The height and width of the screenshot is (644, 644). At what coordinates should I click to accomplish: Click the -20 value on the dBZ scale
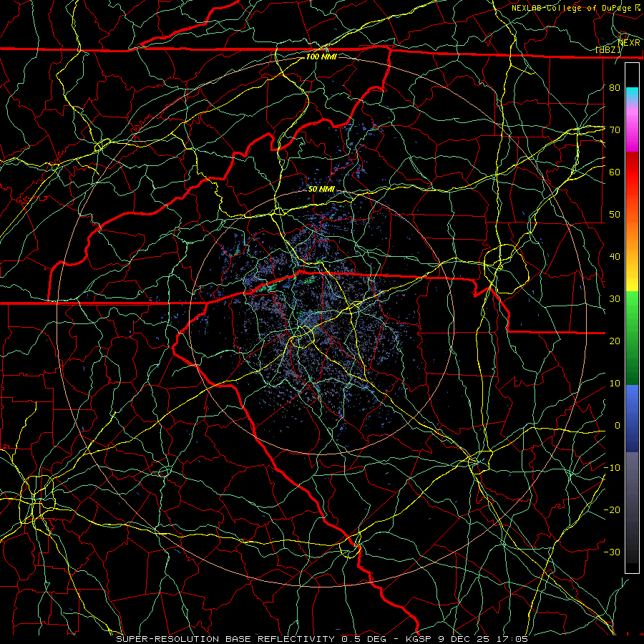pos(612,509)
